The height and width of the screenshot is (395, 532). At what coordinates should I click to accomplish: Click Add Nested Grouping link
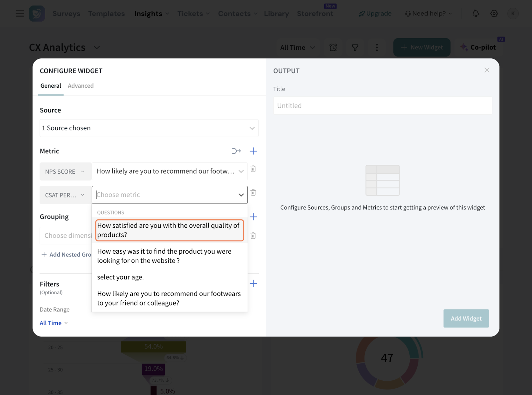pos(66,255)
